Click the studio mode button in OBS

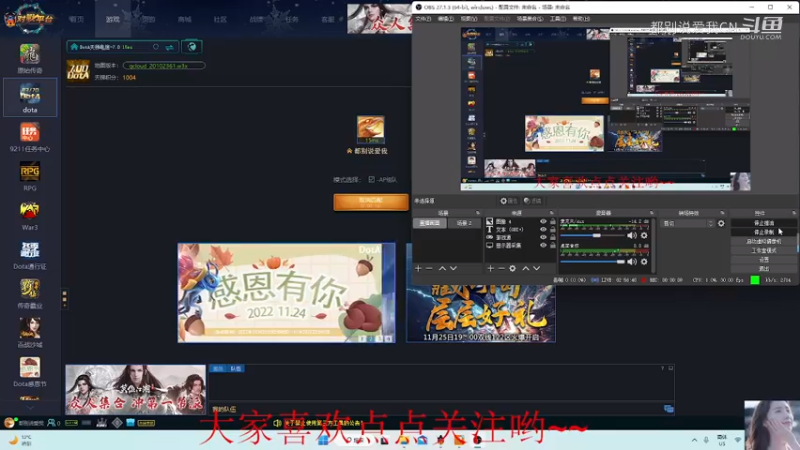click(x=764, y=251)
